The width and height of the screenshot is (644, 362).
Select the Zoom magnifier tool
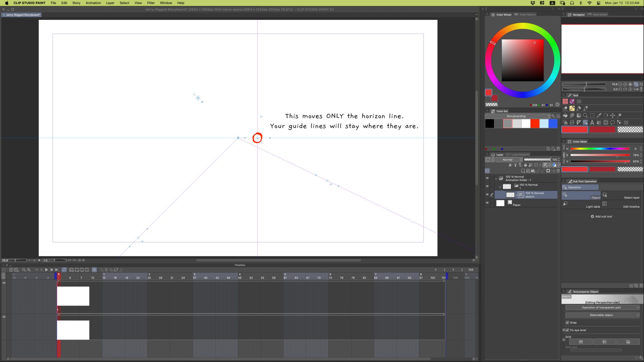click(x=585, y=116)
